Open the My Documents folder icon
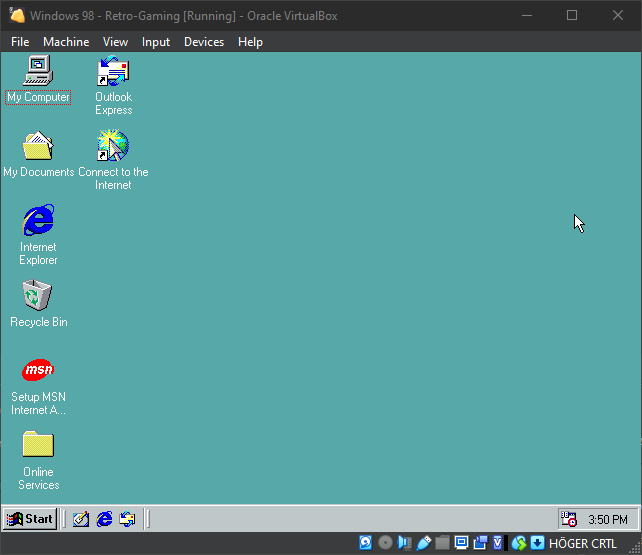The width and height of the screenshot is (642, 555). pos(38,147)
